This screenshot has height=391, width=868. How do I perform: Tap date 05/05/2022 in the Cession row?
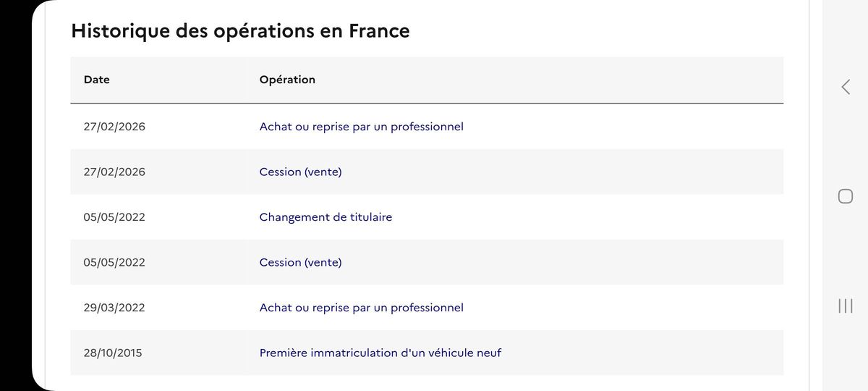coord(114,263)
